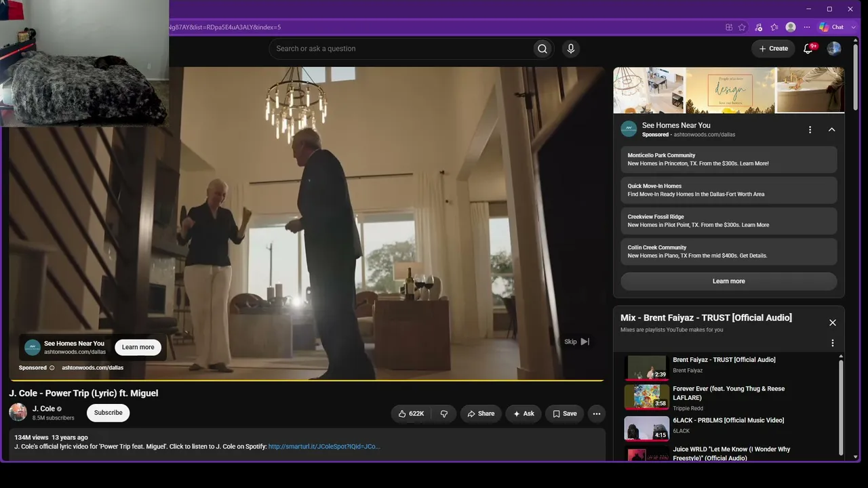Viewport: 868px width, 488px height.
Task: Share the J. Cole video
Action: tap(480, 413)
